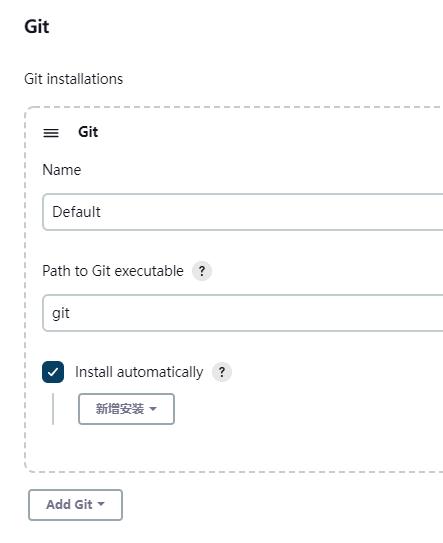Click the vertical indent line beside 新增安装
This screenshot has height=543, width=443.
coord(53,409)
